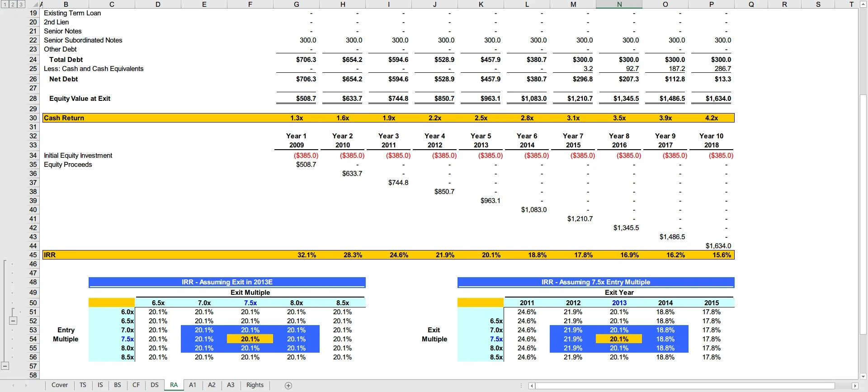Click the IRR - Assuming Exit in 2013E header
This screenshot has height=392, width=868.
[227, 282]
